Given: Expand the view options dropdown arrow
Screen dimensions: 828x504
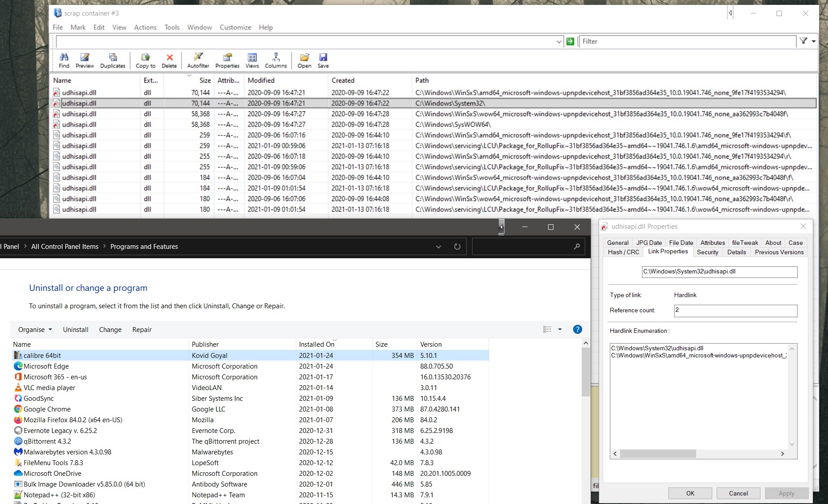Looking at the screenshot, I should tap(560, 329).
